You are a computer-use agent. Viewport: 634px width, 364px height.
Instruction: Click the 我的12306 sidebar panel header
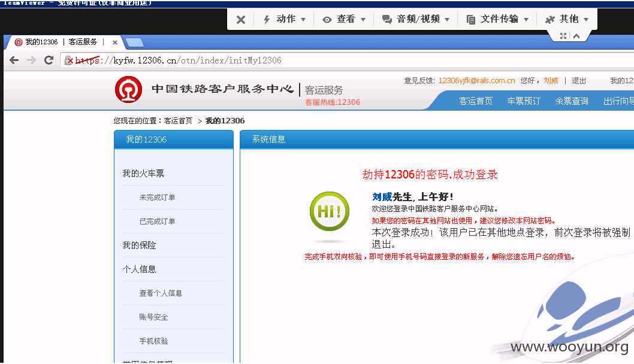pos(174,139)
